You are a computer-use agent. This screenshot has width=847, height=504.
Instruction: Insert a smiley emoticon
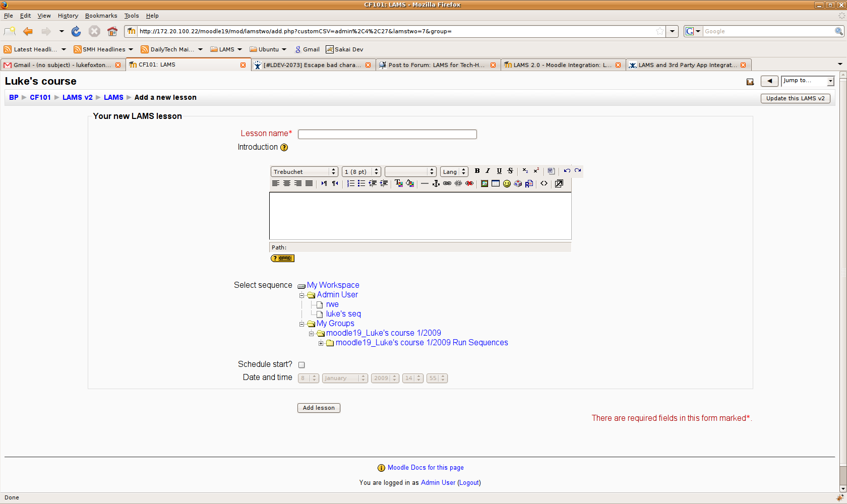click(507, 183)
